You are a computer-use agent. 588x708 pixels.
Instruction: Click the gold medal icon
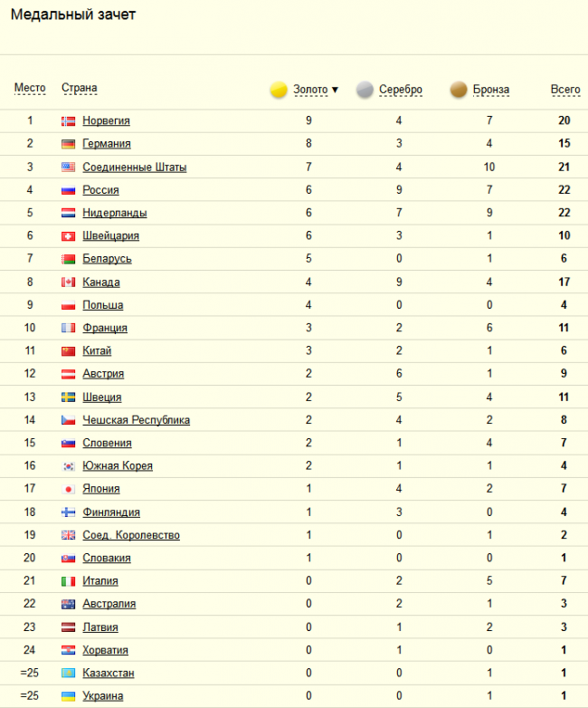tap(279, 90)
